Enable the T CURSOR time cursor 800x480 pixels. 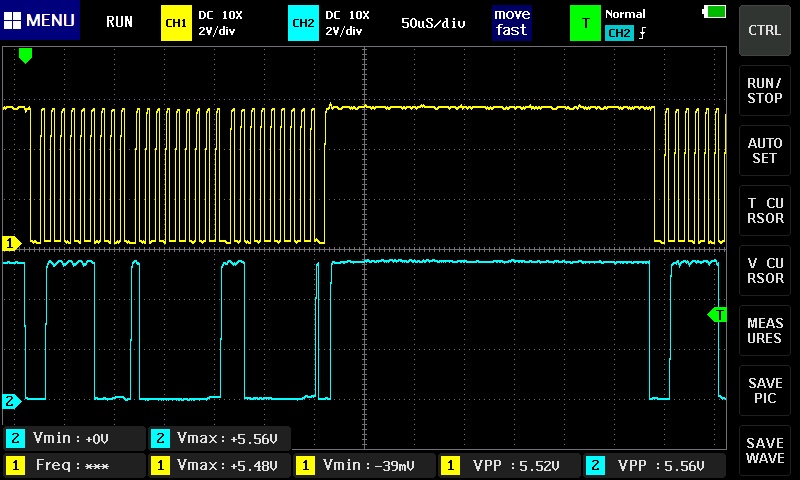[x=764, y=211]
